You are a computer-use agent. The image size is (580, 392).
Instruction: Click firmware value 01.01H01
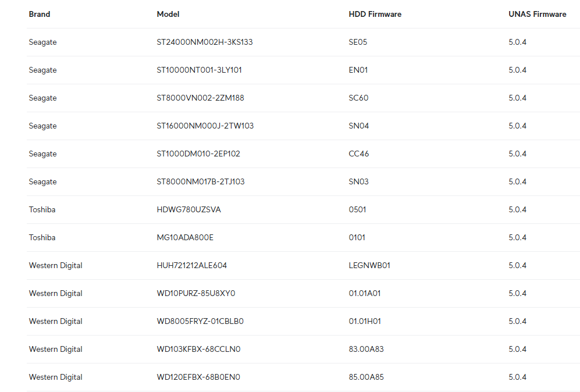pos(365,321)
